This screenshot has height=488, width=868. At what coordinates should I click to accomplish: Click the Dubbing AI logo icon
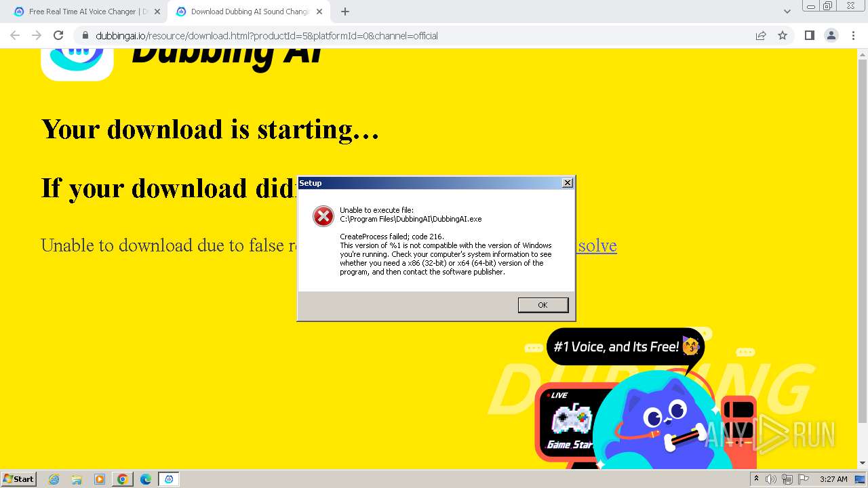click(x=77, y=64)
